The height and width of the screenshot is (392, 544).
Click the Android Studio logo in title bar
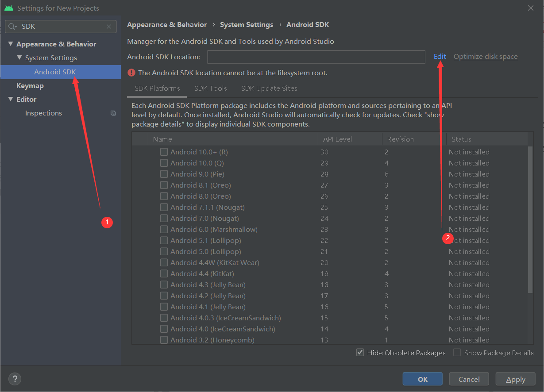[8, 8]
